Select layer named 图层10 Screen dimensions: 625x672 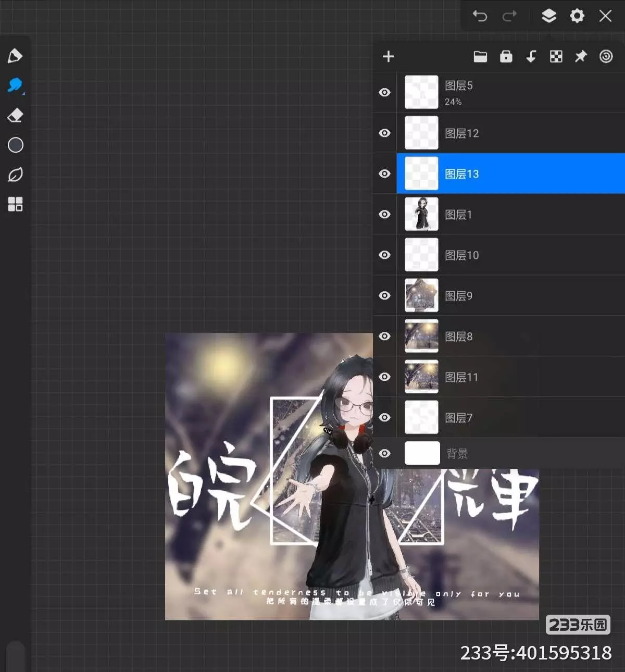point(511,255)
